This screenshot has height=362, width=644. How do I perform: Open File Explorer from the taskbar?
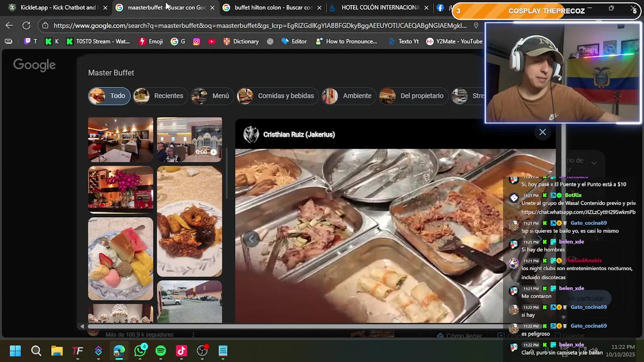[x=57, y=351]
